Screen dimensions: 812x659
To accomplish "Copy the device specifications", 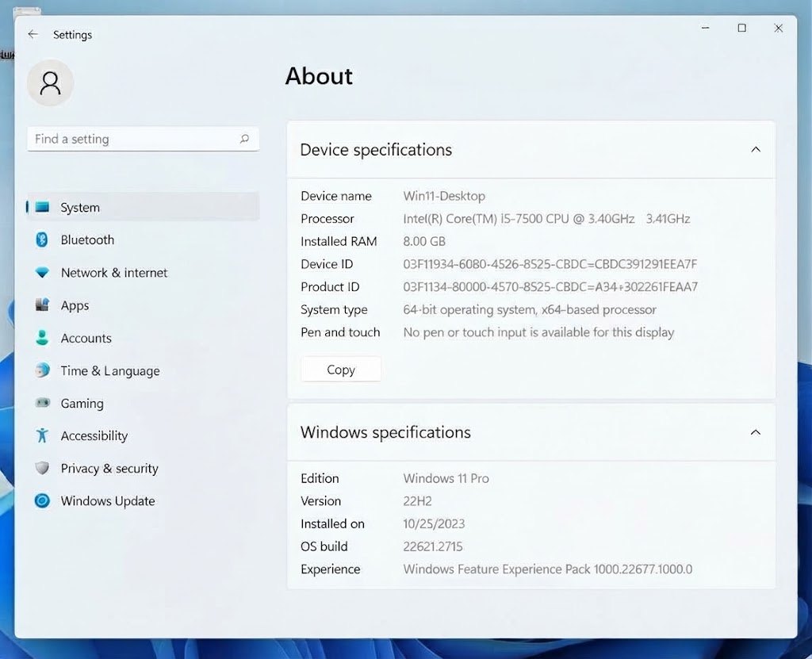I will tap(341, 370).
